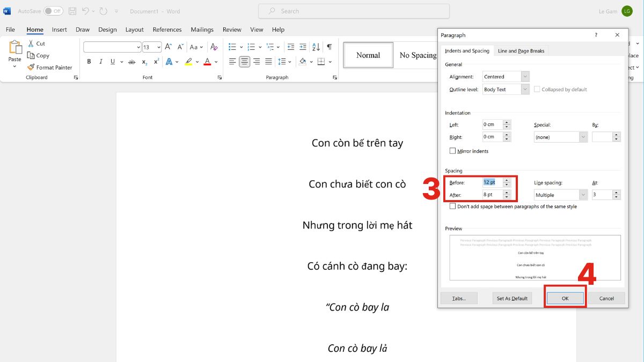Apply the No Spacing style

click(x=417, y=55)
